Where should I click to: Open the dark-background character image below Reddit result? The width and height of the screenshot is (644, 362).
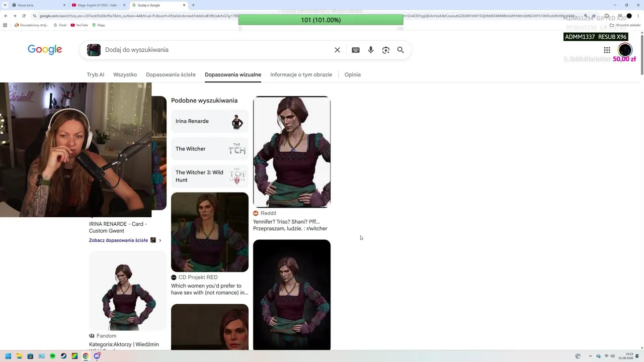coord(292,295)
